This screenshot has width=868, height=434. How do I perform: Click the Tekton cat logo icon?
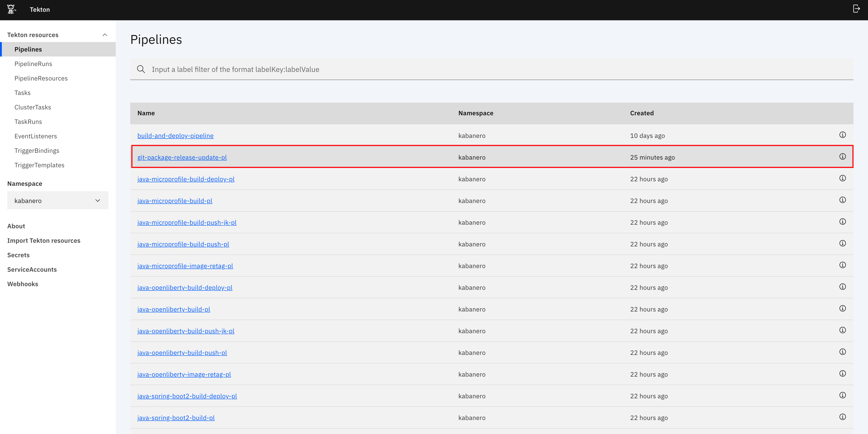point(11,9)
